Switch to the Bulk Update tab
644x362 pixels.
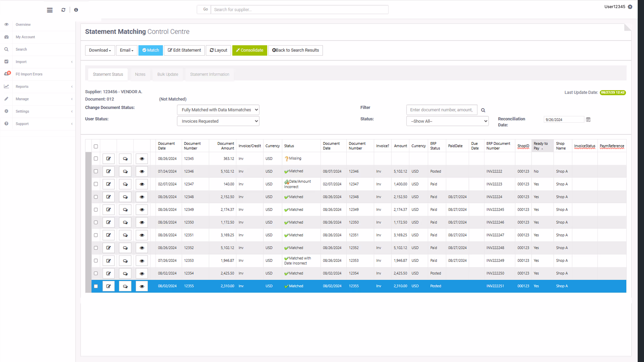pos(168,74)
